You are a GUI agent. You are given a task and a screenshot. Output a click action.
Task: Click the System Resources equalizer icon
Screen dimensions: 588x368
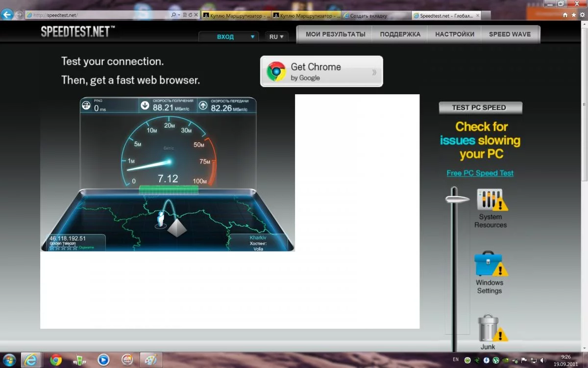pyautogui.click(x=491, y=200)
